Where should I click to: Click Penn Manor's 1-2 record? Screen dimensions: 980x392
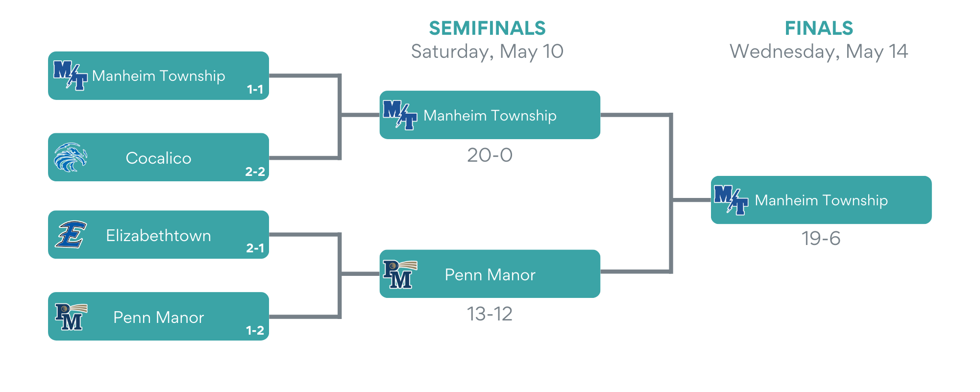[x=255, y=330]
